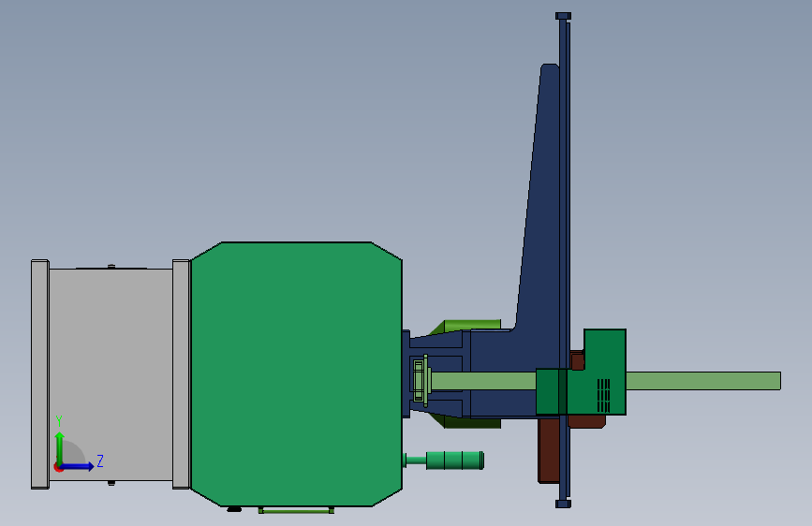Select the bottom pin cap of blue plate
812x526 pixels.
point(564,504)
